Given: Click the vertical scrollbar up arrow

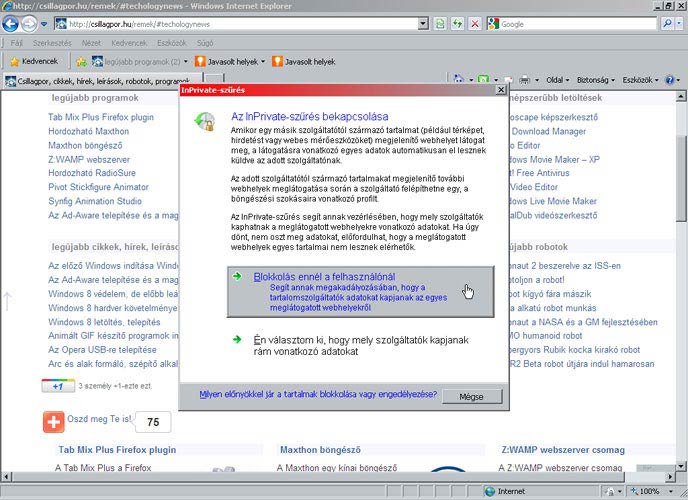Looking at the screenshot, I should coord(681,96).
